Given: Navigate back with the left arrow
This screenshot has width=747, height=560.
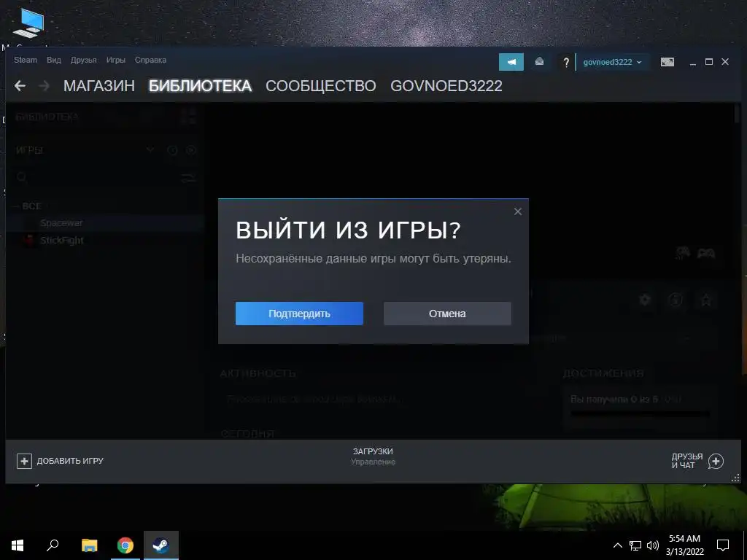Looking at the screenshot, I should [x=20, y=86].
